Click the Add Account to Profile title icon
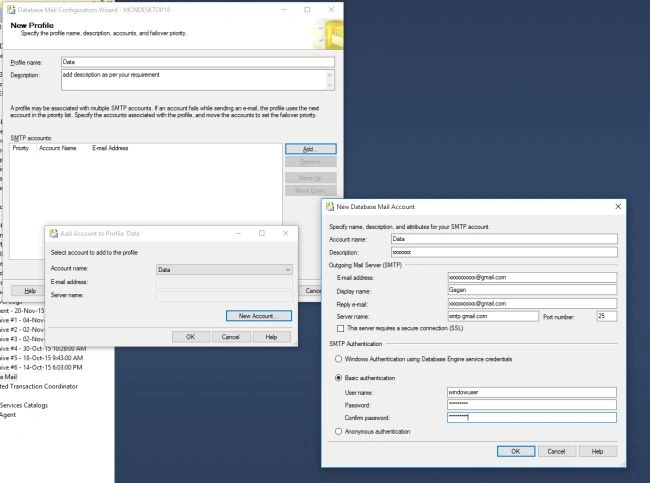The image size is (650, 483). click(x=53, y=233)
